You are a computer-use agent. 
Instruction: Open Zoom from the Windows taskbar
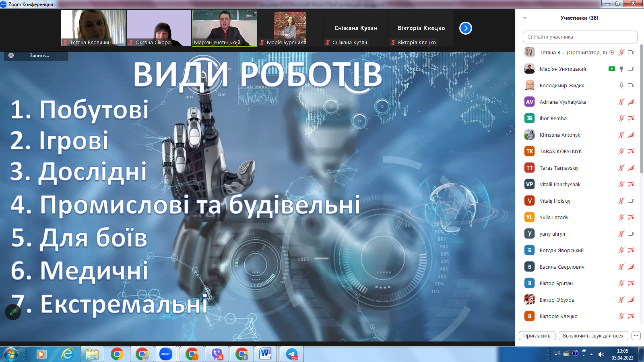point(166,354)
